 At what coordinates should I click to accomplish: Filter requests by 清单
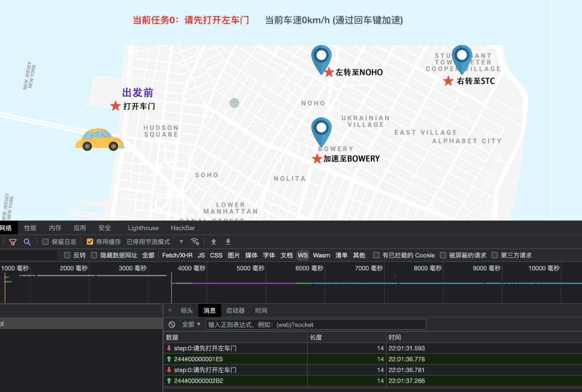pyautogui.click(x=341, y=255)
